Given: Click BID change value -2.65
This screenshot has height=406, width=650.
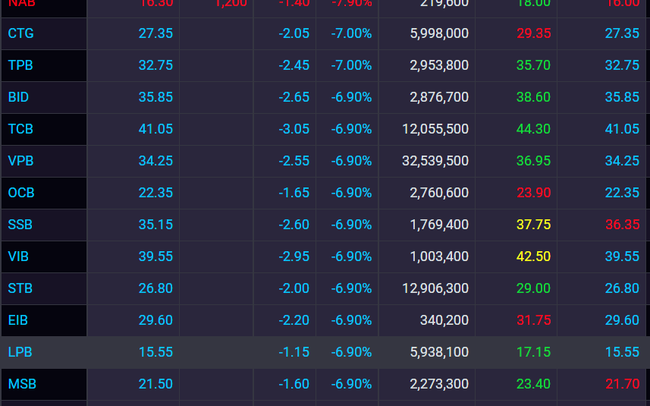Looking at the screenshot, I should 294,97.
